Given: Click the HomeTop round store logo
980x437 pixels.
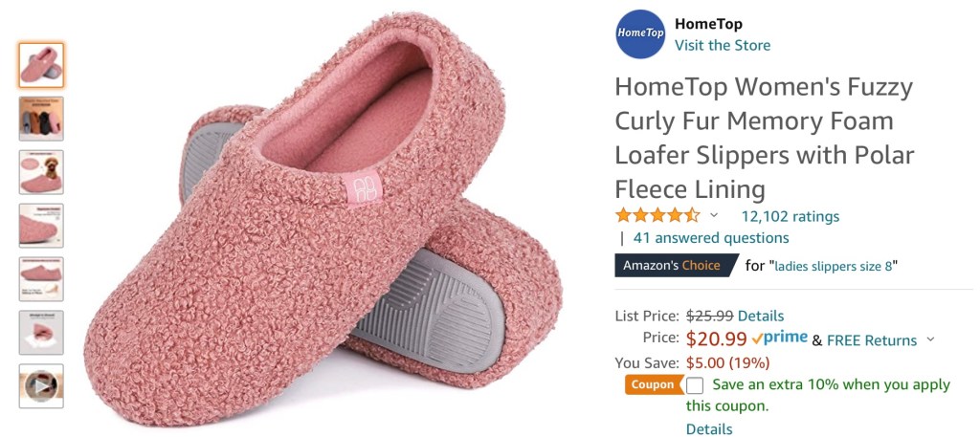Looking at the screenshot, I should [x=640, y=33].
